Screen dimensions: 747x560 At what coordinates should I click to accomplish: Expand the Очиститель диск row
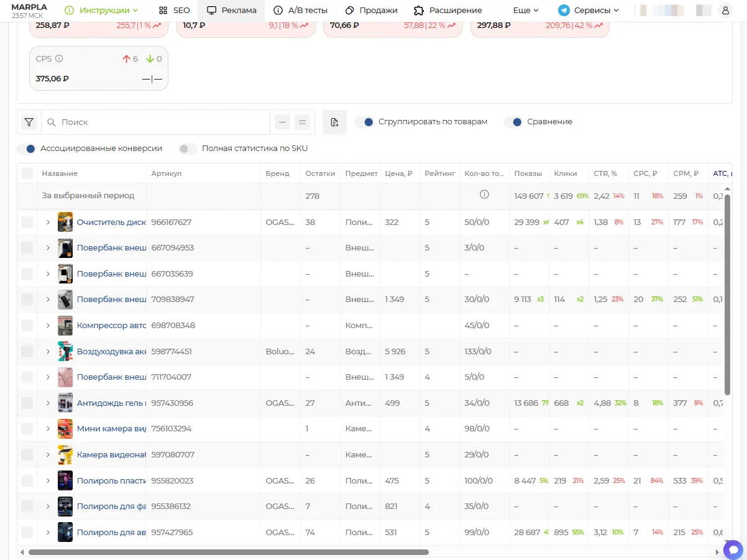point(48,222)
